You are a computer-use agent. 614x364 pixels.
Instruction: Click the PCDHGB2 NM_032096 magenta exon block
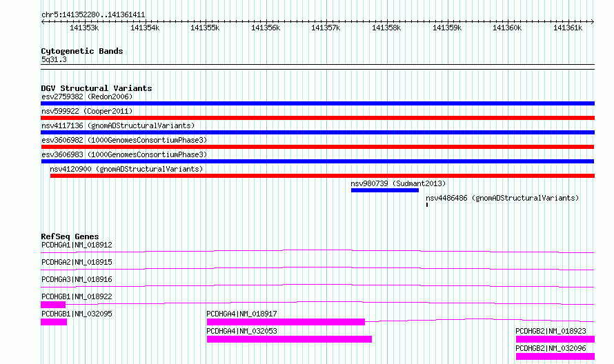pyautogui.click(x=555, y=356)
